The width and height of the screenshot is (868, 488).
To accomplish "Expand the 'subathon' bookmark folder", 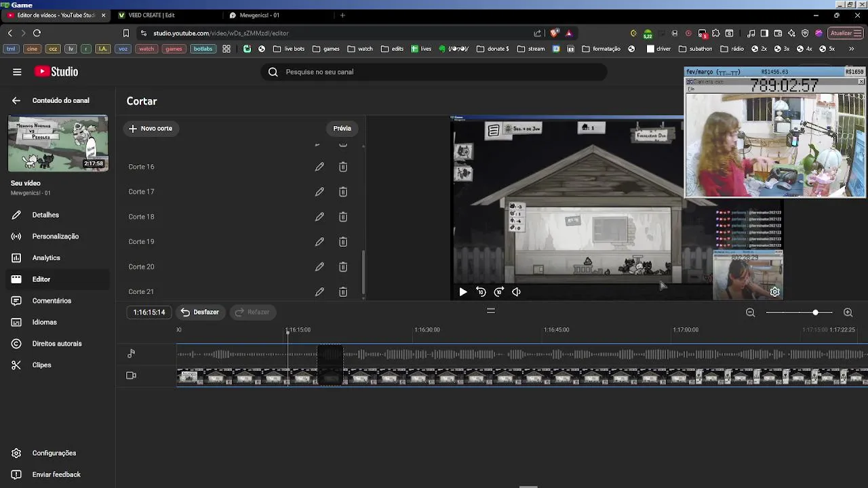I will (696, 49).
